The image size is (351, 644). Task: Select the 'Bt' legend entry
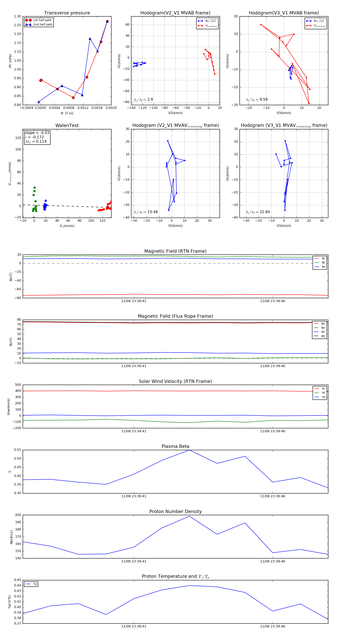320,262
